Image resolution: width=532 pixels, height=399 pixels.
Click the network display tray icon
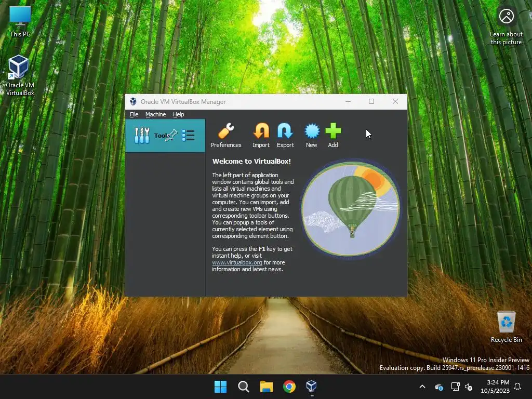[455, 387]
